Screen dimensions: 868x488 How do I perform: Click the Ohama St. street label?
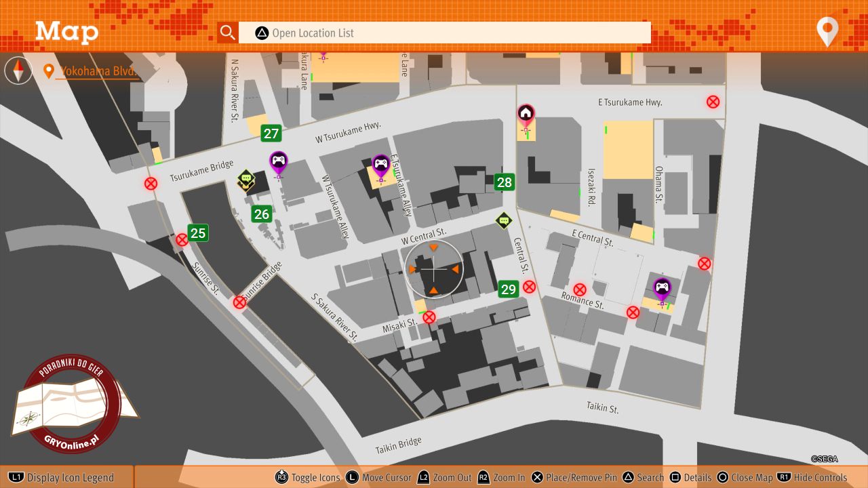pos(658,184)
